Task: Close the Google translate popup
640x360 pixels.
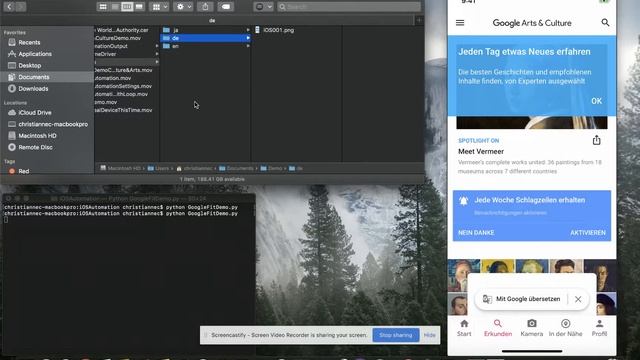Action: coord(578,299)
